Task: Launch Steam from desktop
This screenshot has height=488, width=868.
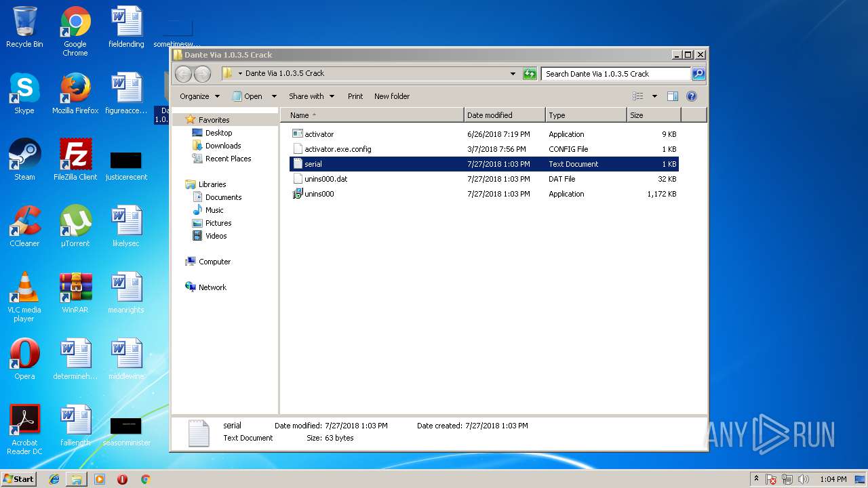Action: [x=24, y=160]
